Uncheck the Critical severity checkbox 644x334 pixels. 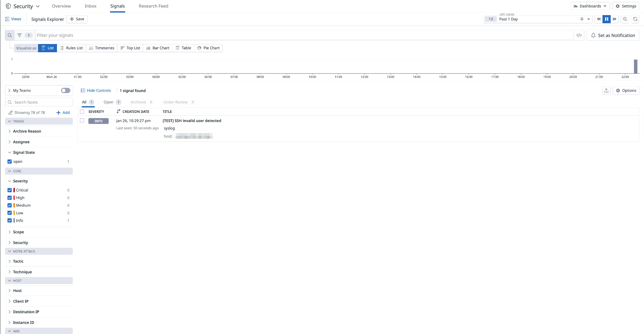tap(10, 190)
